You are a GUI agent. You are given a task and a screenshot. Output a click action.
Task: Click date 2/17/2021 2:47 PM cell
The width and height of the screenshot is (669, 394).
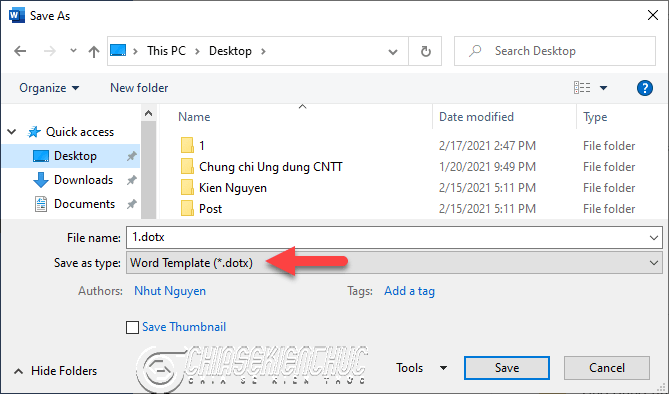(487, 146)
